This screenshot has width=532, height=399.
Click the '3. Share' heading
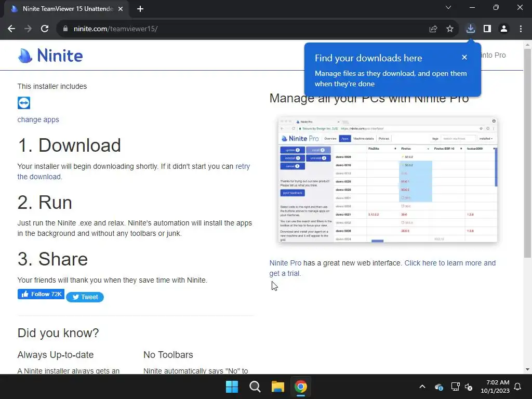click(x=52, y=259)
